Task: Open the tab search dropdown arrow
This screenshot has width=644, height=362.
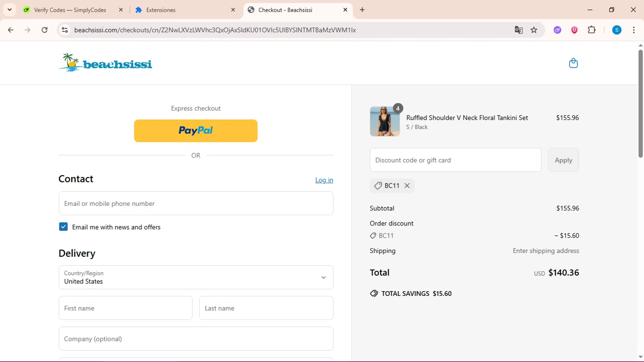Action: pos(9,9)
